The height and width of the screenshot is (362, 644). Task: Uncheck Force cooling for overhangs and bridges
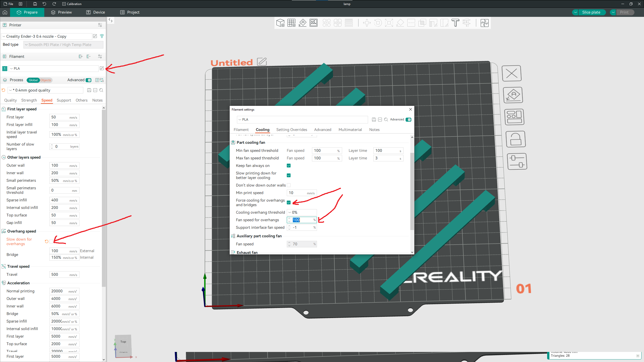289,203
